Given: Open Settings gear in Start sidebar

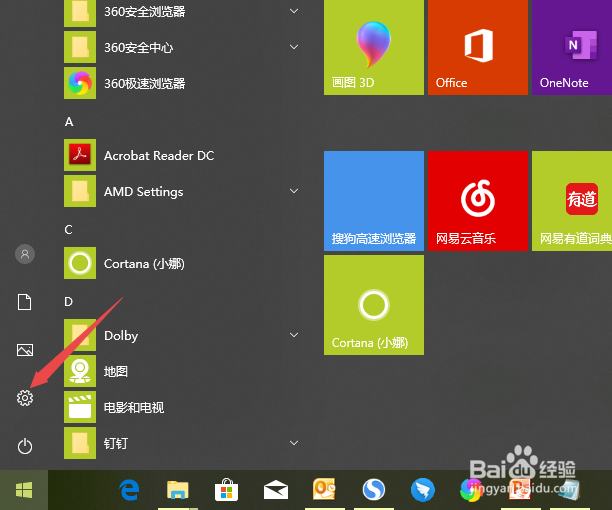Looking at the screenshot, I should (25, 398).
